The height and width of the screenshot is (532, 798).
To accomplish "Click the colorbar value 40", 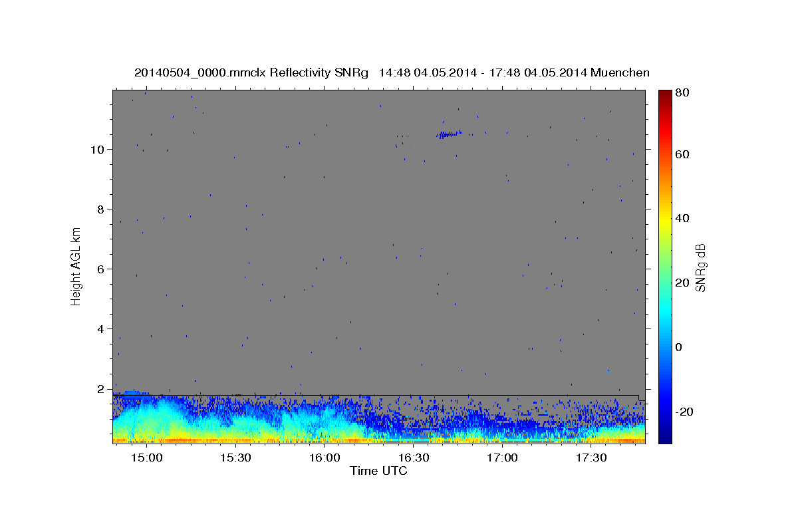I will (682, 218).
